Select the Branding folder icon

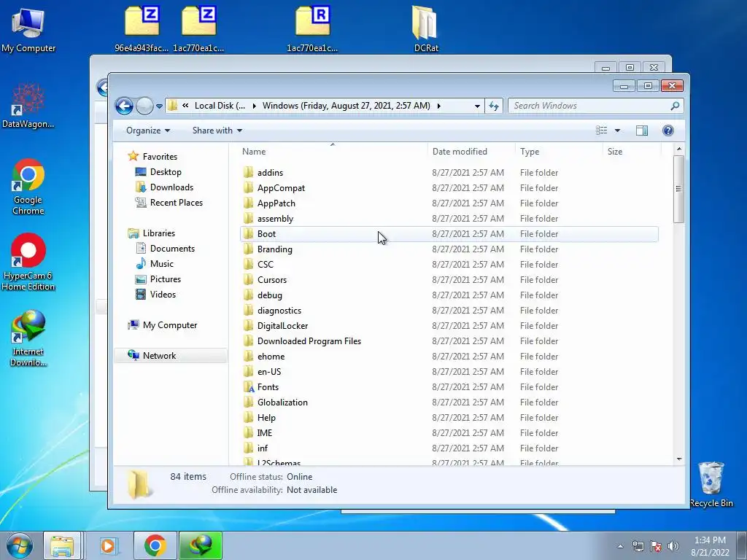pyautogui.click(x=248, y=249)
